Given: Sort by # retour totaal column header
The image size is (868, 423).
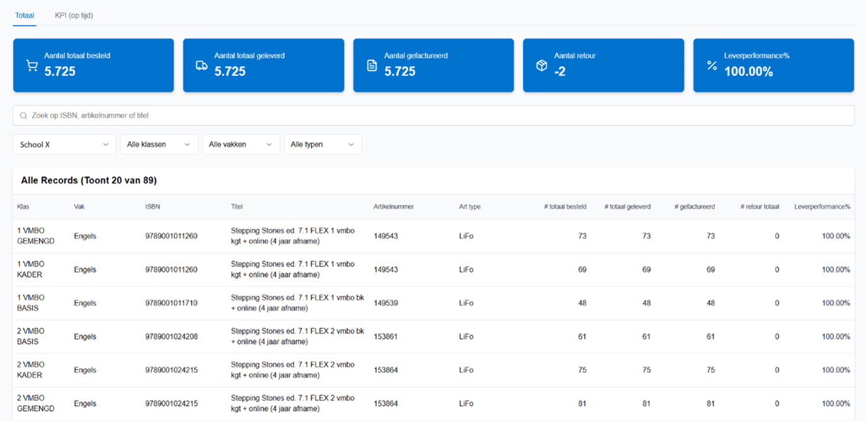Looking at the screenshot, I should (x=760, y=206).
